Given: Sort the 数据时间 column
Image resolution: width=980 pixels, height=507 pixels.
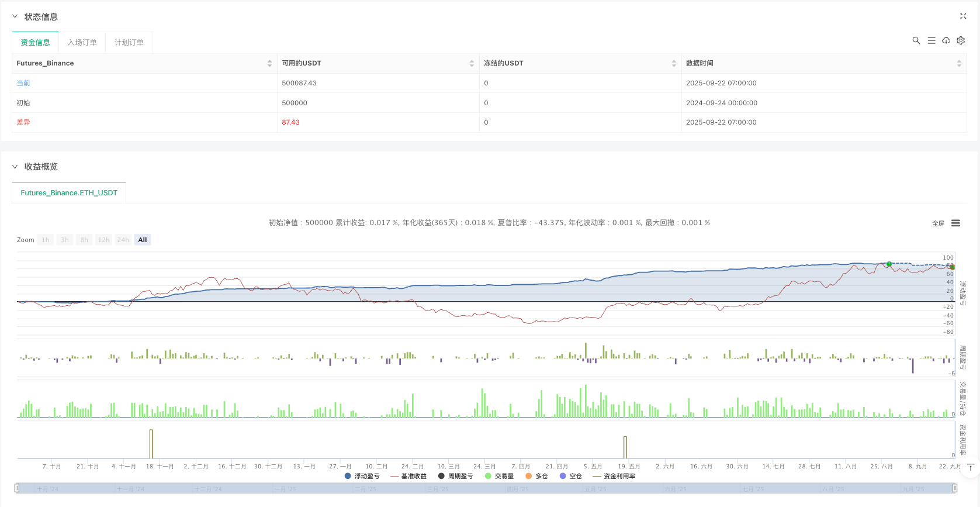Looking at the screenshot, I should (x=958, y=63).
